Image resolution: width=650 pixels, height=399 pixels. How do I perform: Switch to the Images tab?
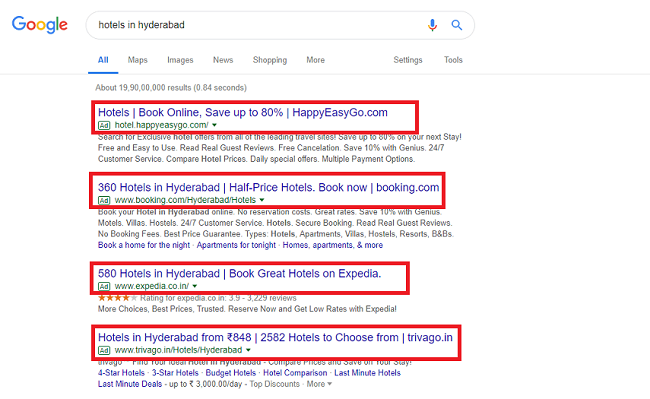pos(180,60)
